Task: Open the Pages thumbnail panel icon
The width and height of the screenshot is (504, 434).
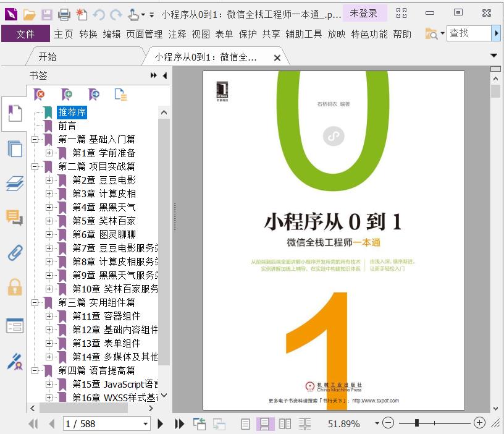Action: (x=15, y=148)
